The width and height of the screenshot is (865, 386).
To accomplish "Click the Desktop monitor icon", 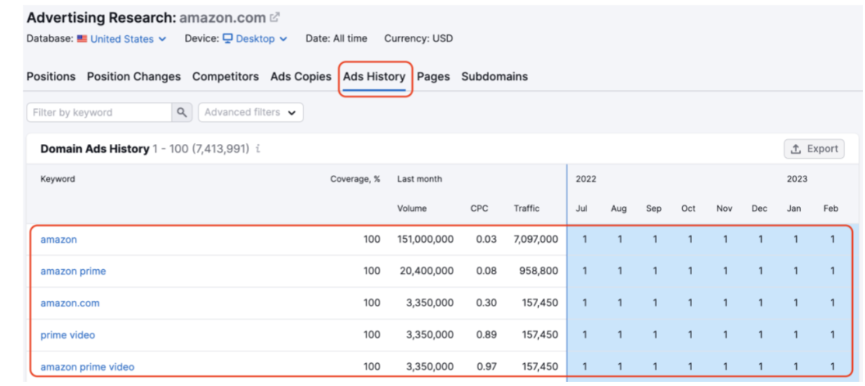I will tap(228, 39).
